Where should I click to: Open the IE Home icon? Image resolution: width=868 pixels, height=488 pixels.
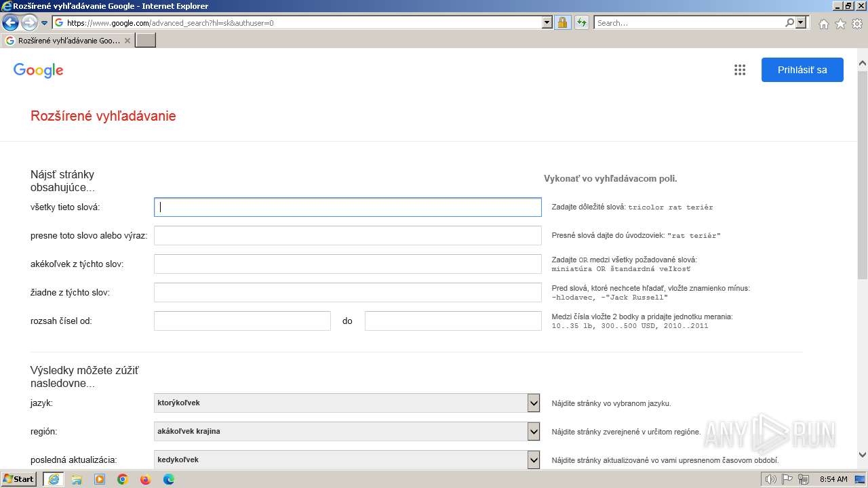point(823,23)
